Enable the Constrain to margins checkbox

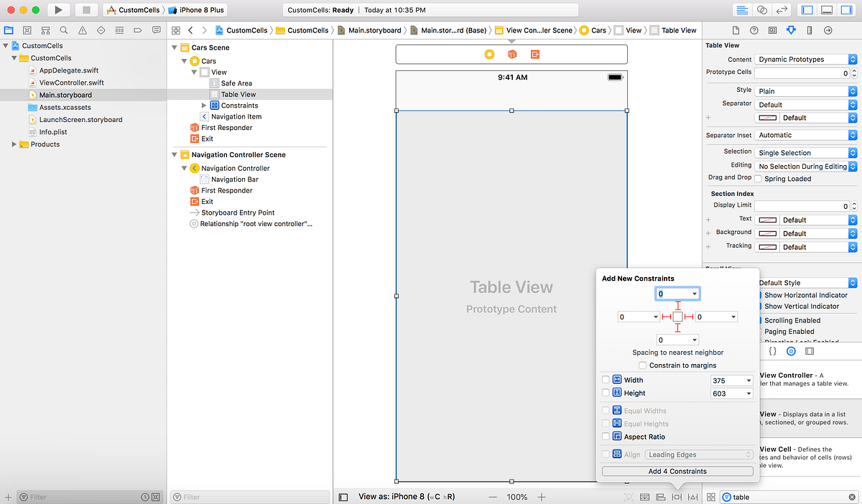pyautogui.click(x=643, y=365)
